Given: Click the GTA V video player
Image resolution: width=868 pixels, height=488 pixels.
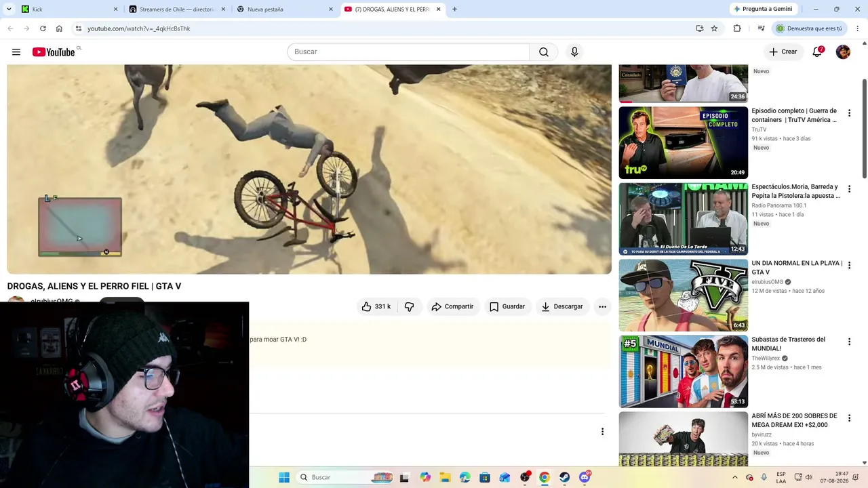Looking at the screenshot, I should [x=309, y=169].
